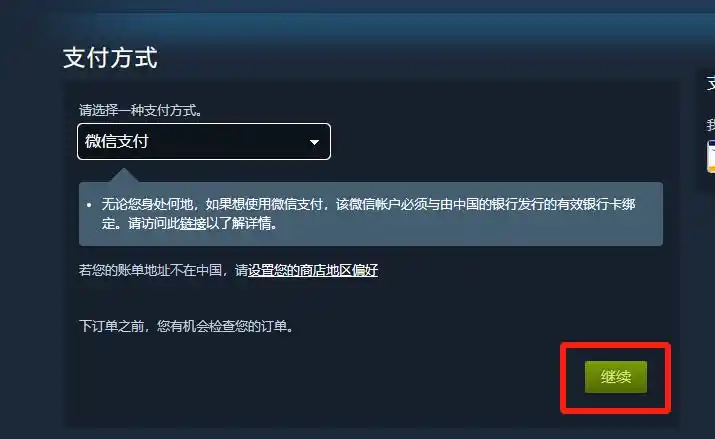Click the 请选择一种支付方式 label
Screen dimensions: 715x439
click(x=140, y=110)
